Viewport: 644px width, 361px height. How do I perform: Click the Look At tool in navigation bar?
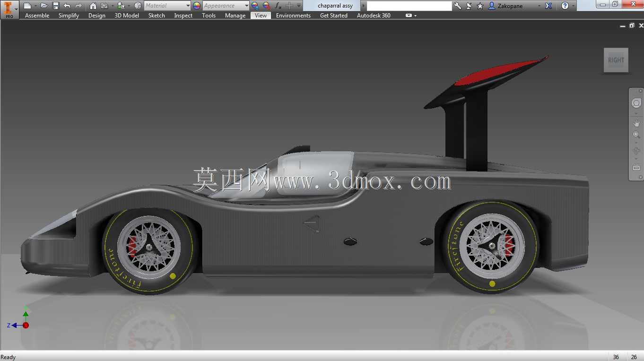coord(636,168)
